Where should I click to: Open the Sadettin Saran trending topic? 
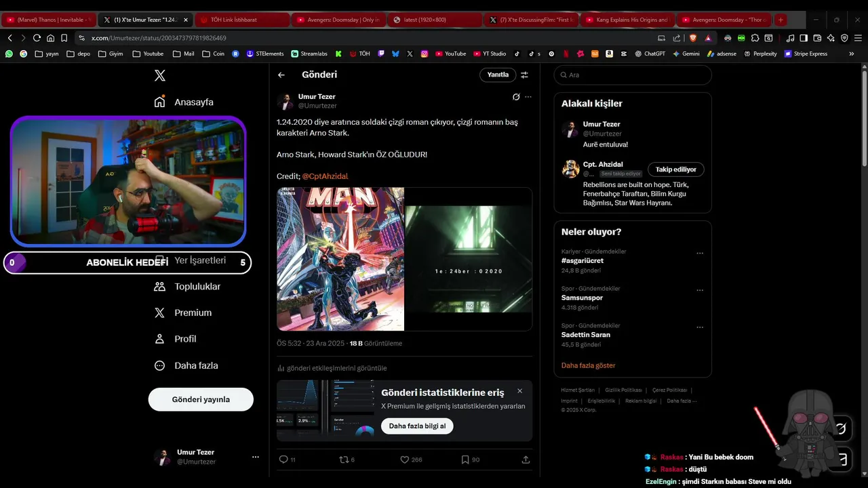[585, 335]
